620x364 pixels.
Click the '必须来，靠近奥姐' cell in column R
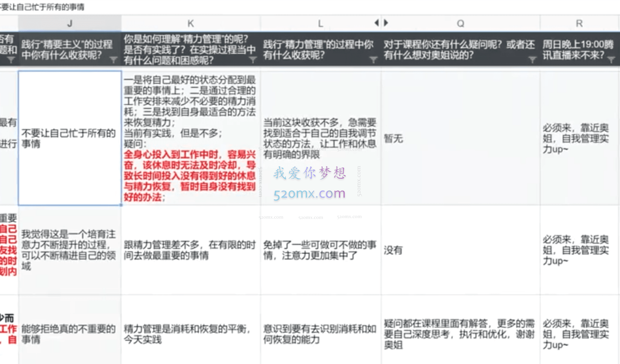579,138
